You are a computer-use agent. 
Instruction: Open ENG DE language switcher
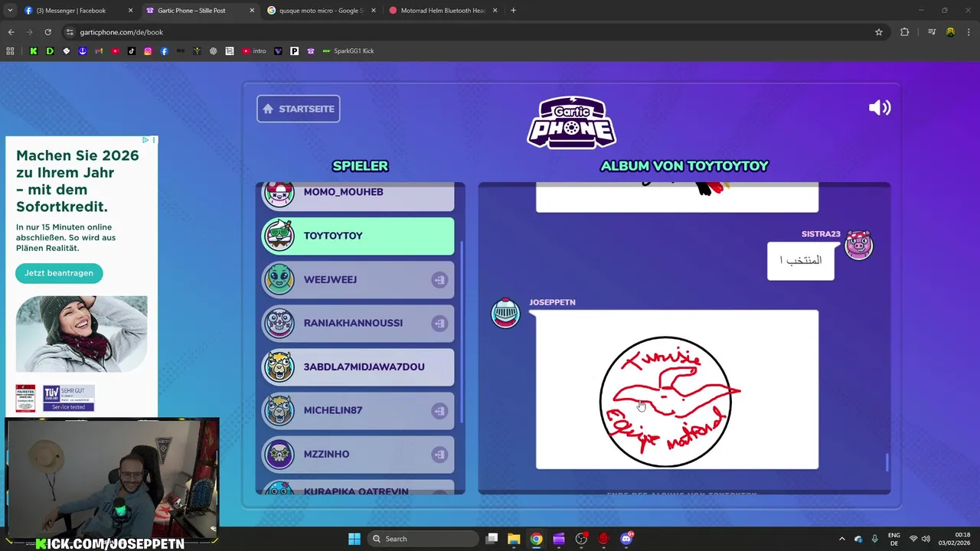(893, 539)
